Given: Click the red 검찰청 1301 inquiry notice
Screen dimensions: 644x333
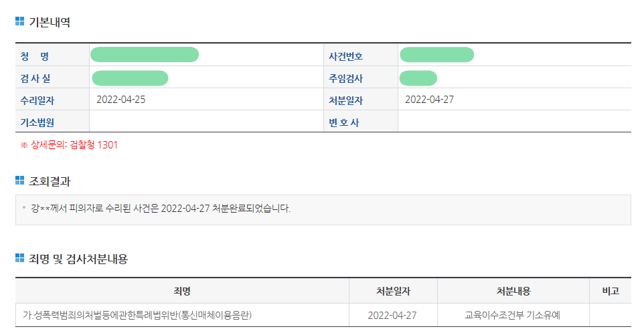Looking at the screenshot, I should (x=70, y=144).
